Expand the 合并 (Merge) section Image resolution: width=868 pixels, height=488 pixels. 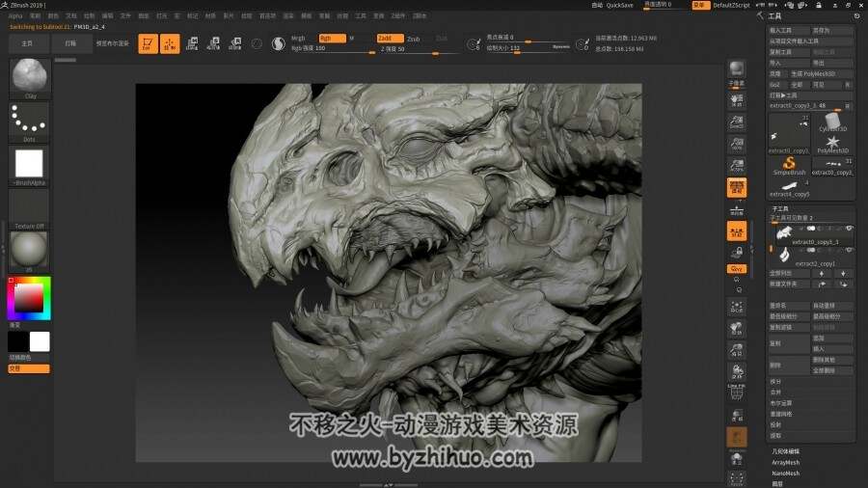[775, 393]
